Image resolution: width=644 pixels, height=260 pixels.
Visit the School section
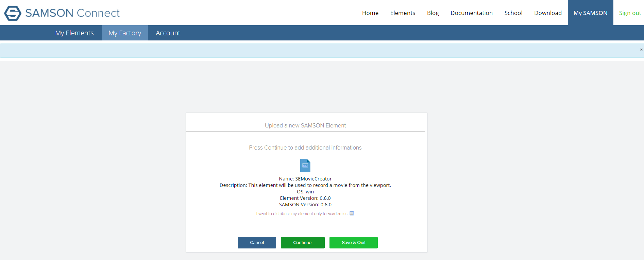coord(513,13)
